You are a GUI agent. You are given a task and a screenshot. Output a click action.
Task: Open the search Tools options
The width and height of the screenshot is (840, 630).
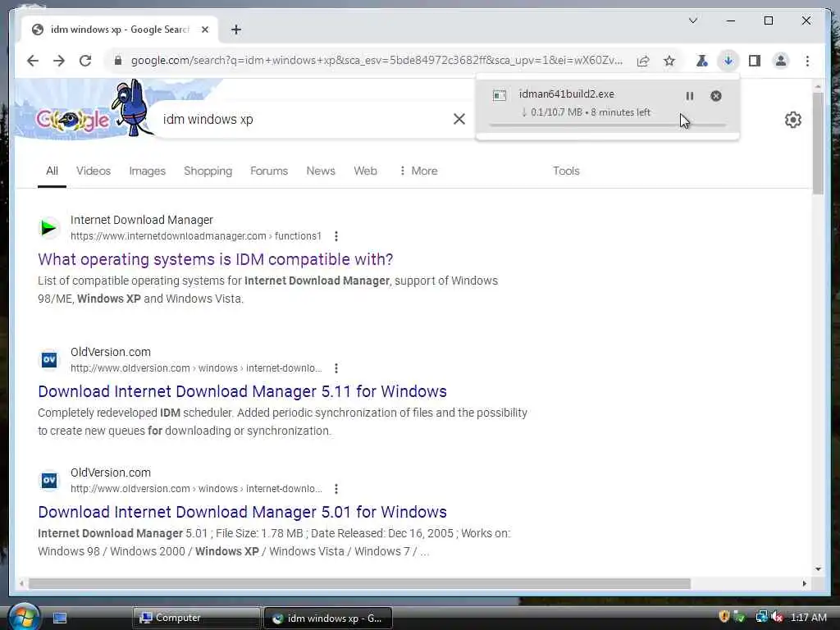pos(566,171)
